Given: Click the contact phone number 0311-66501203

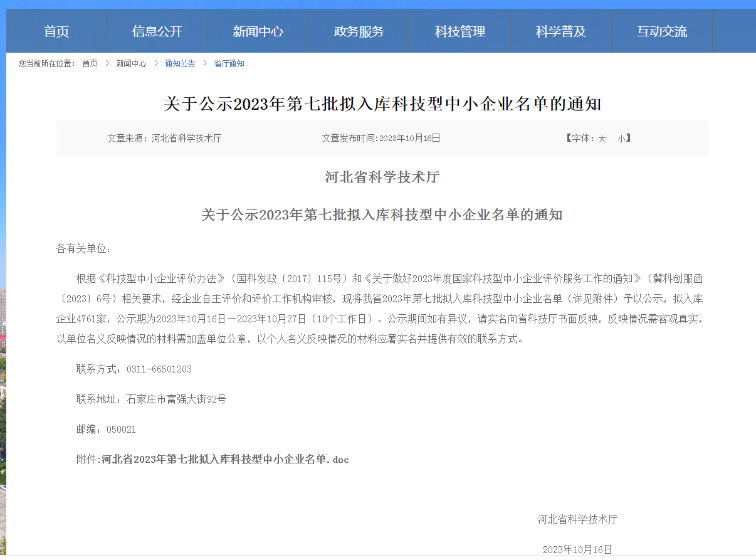Looking at the screenshot, I should coord(159,369).
